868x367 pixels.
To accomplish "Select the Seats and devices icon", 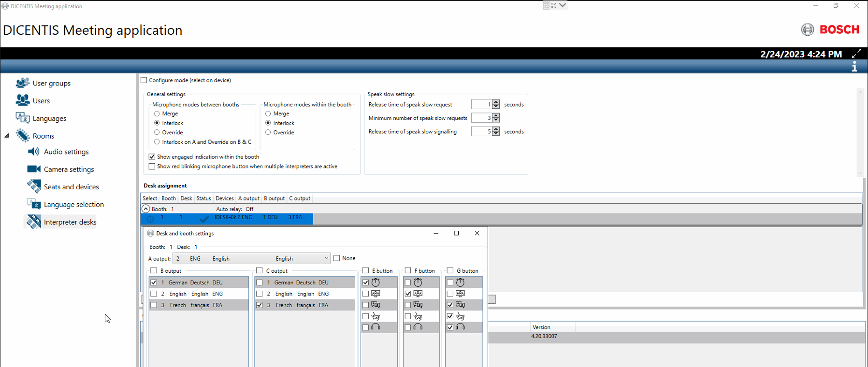I will point(34,186).
